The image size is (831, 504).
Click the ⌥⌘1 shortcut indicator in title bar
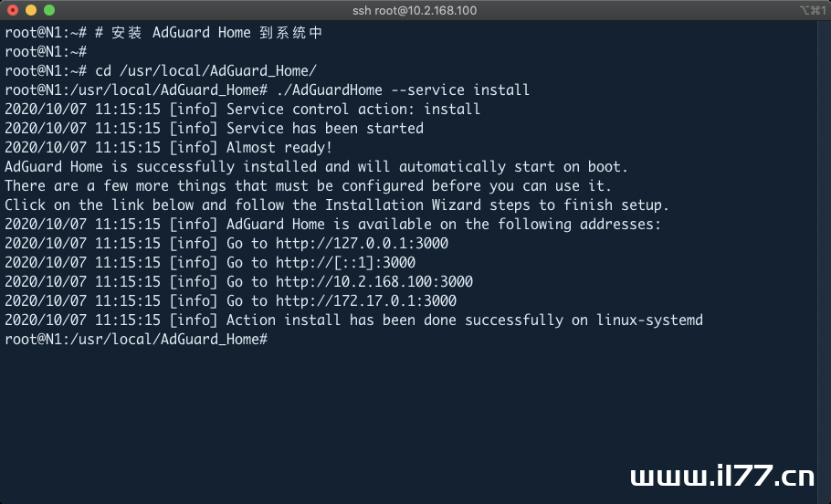tap(813, 10)
